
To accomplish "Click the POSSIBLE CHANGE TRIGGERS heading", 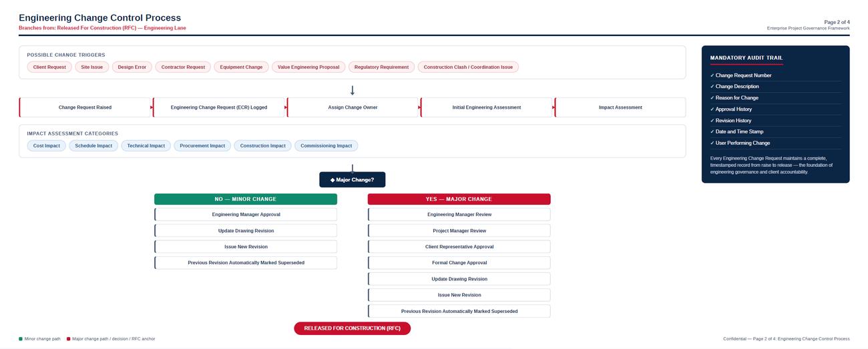I will pyautogui.click(x=66, y=55).
